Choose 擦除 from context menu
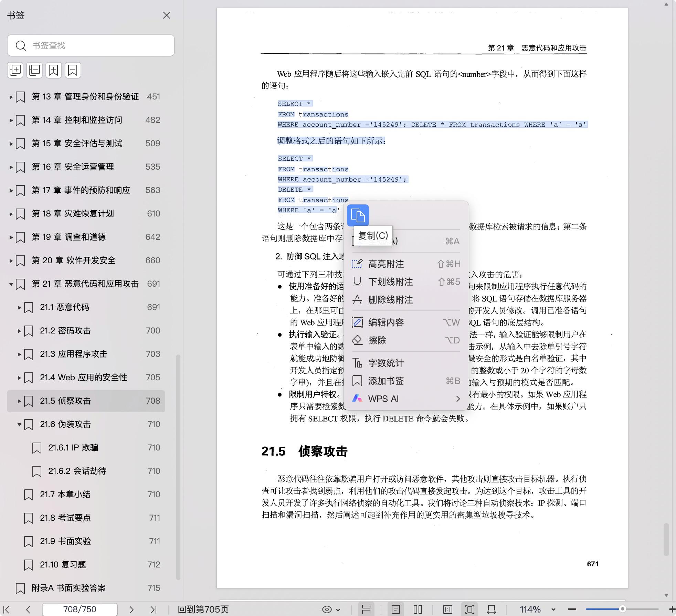This screenshot has width=676, height=616. click(x=406, y=340)
